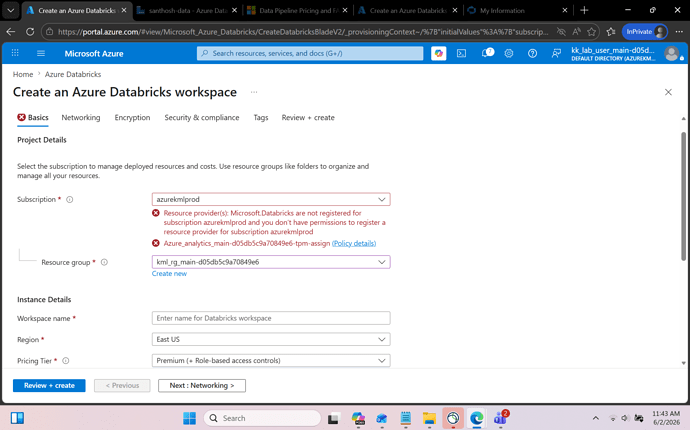Viewport: 690px width, 430px height.
Task: Click the tracking prevention eye icon
Action: point(561,32)
